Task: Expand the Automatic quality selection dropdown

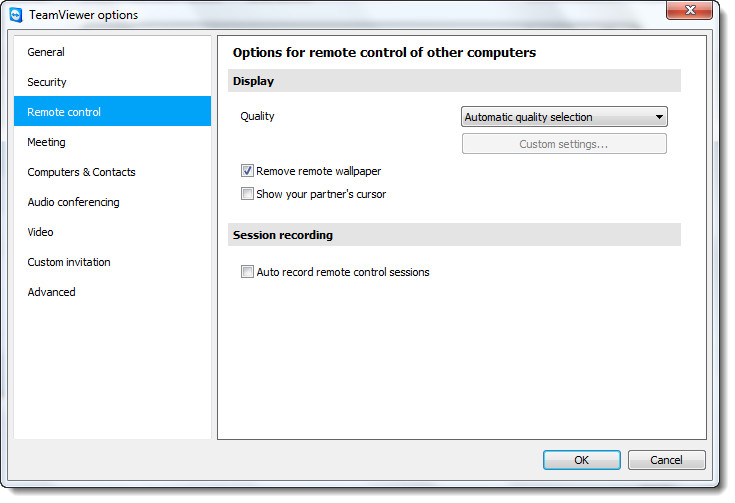Action: click(564, 117)
